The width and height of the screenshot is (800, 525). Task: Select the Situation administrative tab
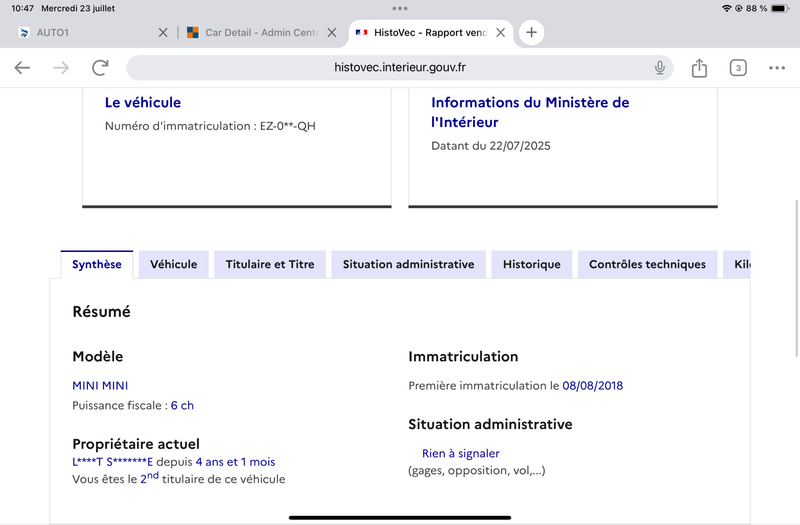point(408,265)
